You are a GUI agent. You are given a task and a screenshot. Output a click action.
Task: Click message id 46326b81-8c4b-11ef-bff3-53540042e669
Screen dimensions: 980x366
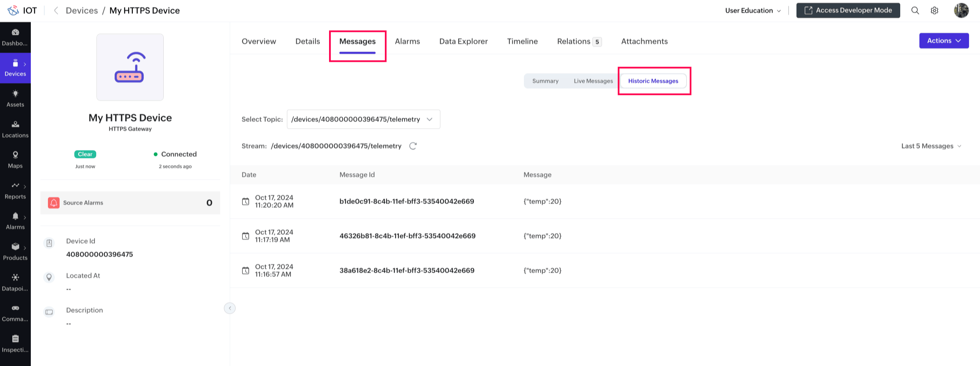point(407,236)
